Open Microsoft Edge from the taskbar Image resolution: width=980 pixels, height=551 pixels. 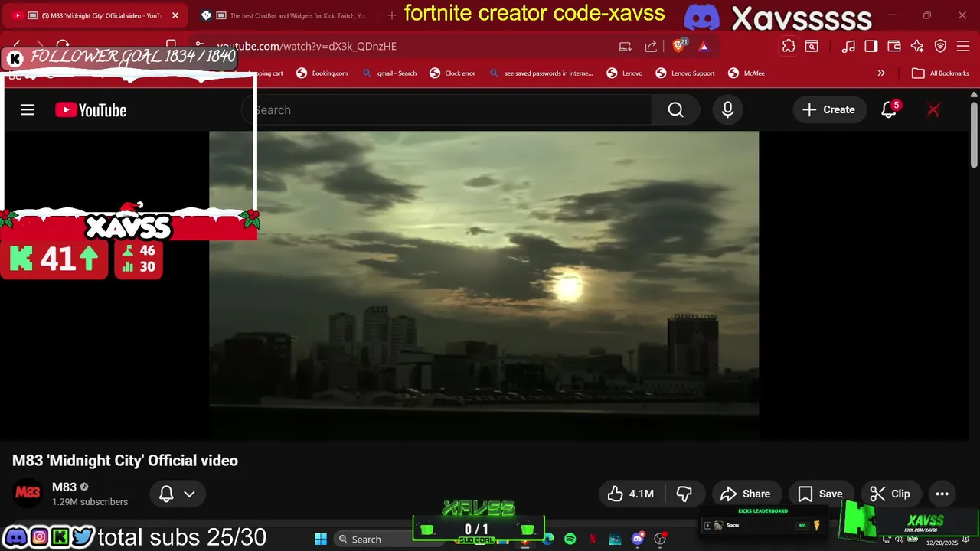point(548,539)
